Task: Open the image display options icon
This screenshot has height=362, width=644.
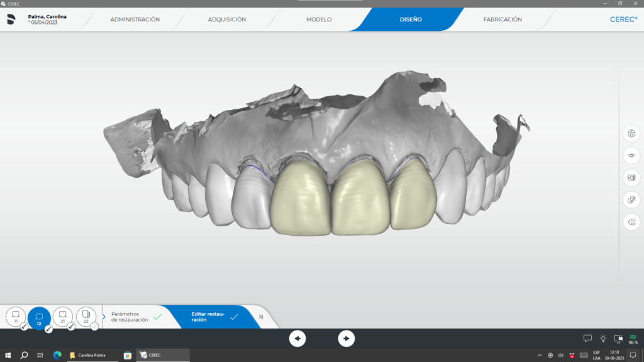Action: 631,178
